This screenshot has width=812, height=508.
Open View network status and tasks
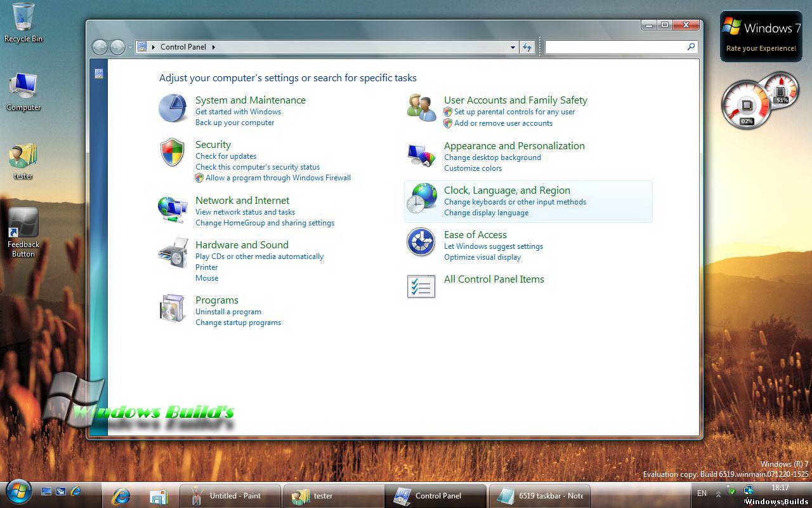[245, 212]
